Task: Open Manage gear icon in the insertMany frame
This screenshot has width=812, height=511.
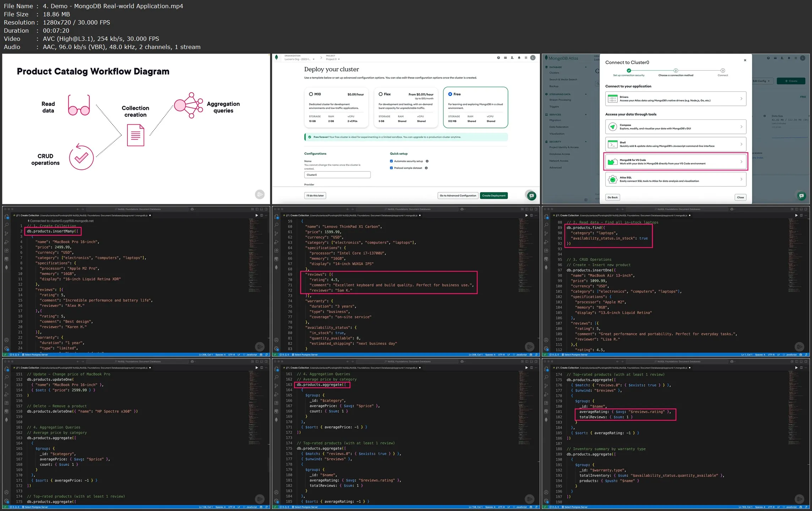Action: tap(6, 348)
